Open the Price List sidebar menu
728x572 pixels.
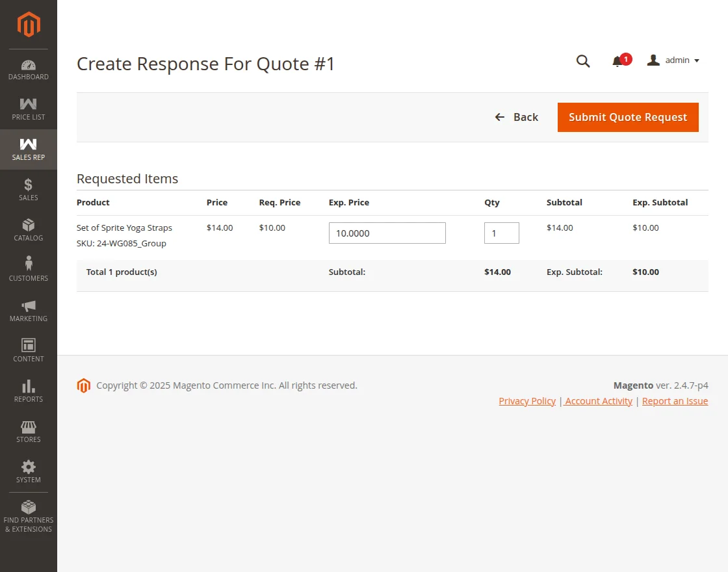[x=29, y=109]
